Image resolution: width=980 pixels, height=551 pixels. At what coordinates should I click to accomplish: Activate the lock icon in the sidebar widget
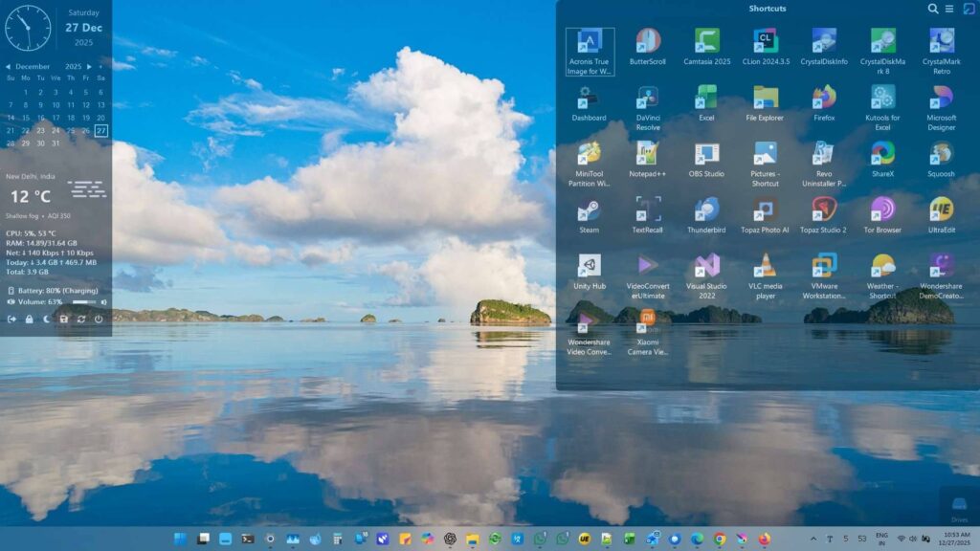[x=29, y=319]
